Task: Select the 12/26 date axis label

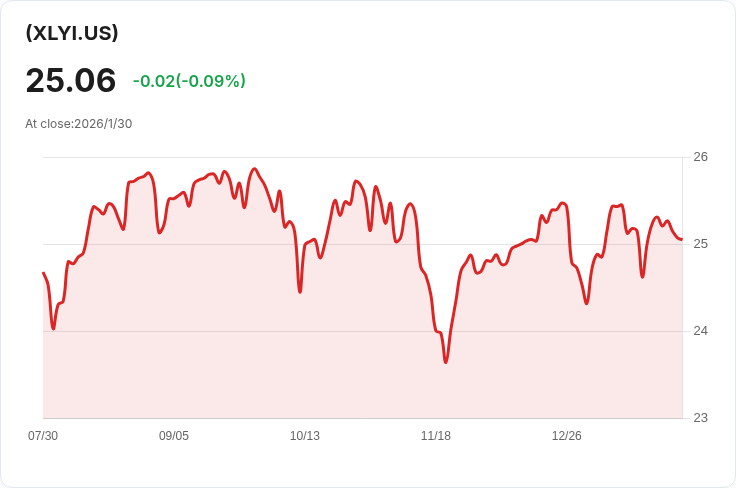Action: (x=567, y=436)
